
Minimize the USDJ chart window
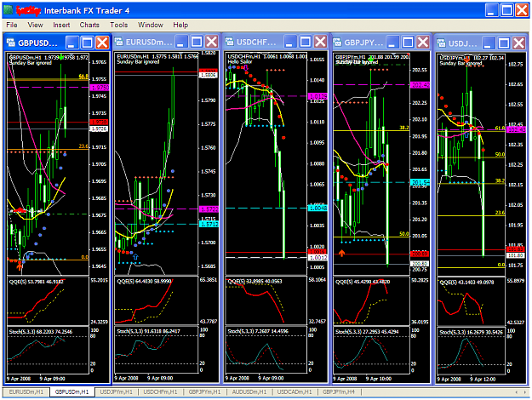(x=489, y=43)
